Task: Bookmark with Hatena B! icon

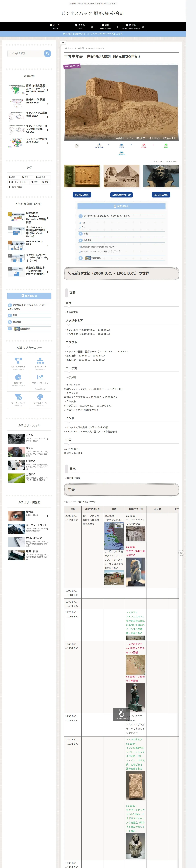Action: pyautogui.click(x=122, y=146)
